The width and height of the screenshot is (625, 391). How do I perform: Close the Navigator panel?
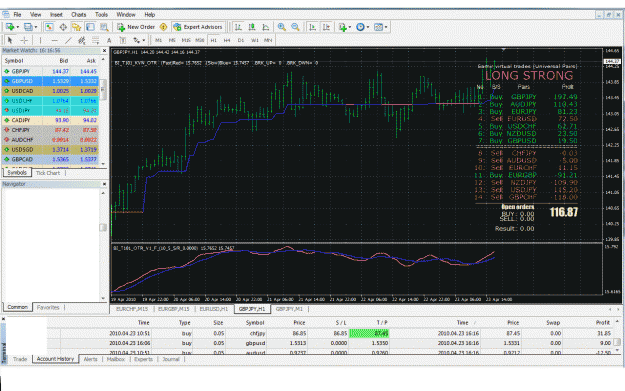pyautogui.click(x=104, y=184)
